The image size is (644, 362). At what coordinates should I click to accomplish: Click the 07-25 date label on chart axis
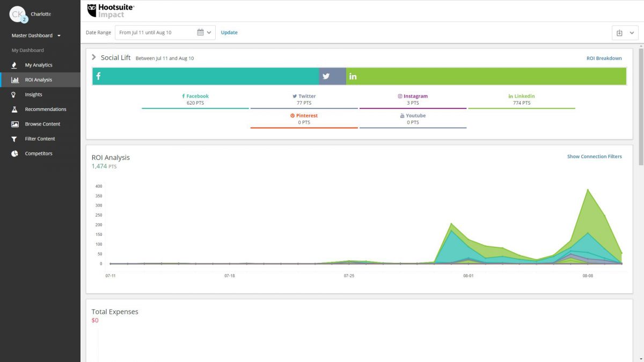349,276
